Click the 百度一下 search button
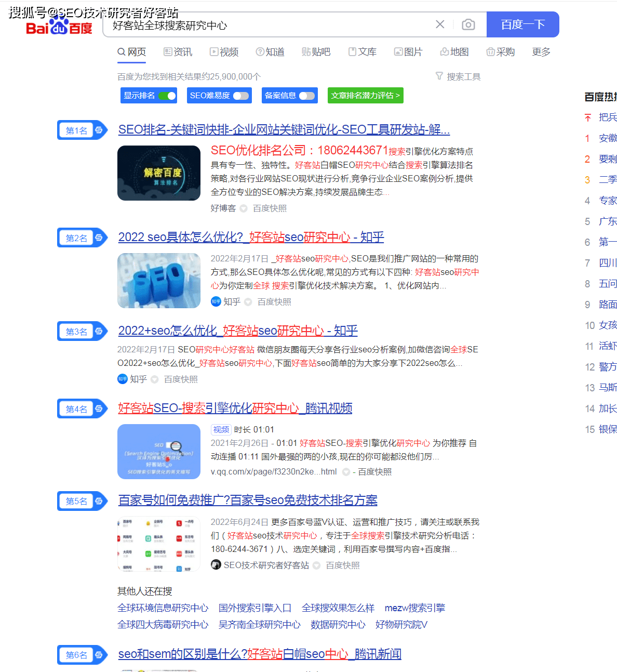 pos(522,24)
